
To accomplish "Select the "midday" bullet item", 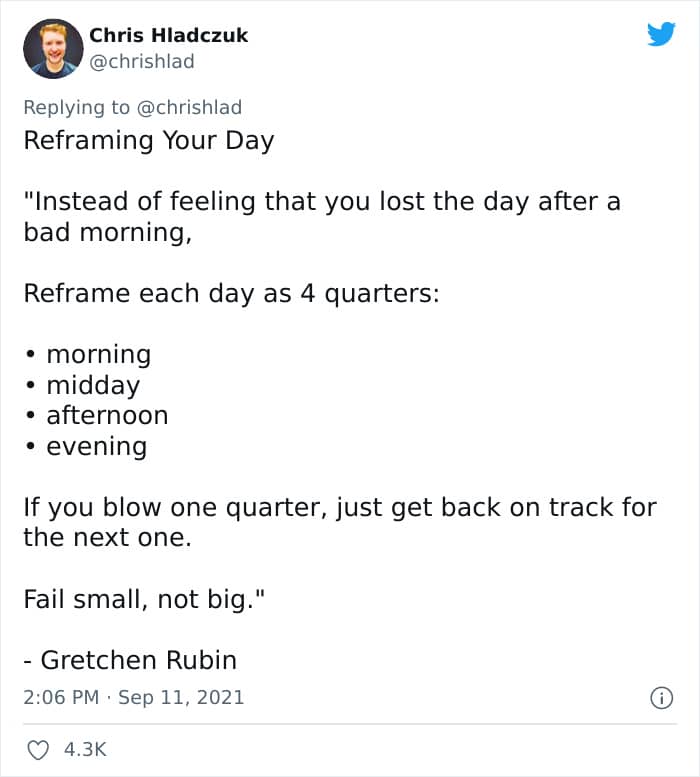I will tap(92, 385).
